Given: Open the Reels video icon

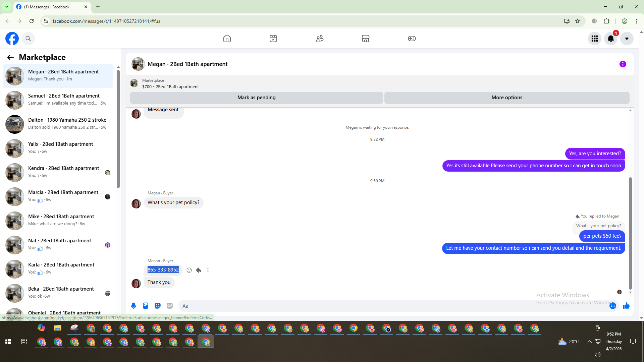Looking at the screenshot, I should click(x=273, y=39).
